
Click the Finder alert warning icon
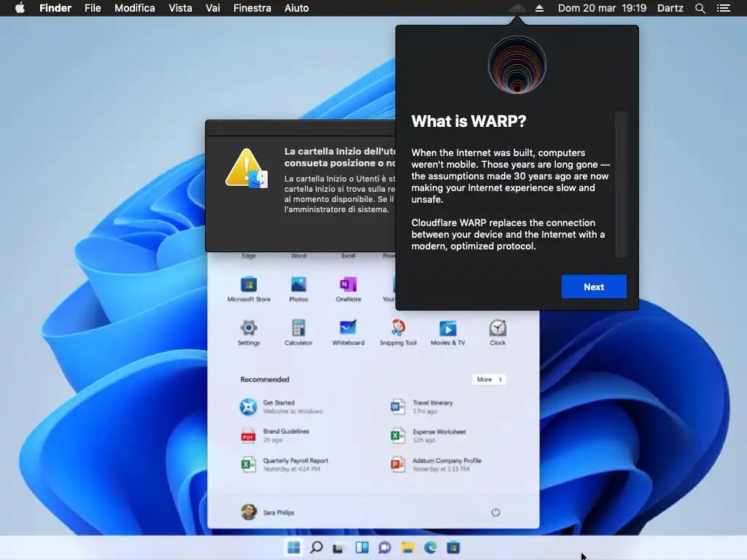(x=247, y=168)
